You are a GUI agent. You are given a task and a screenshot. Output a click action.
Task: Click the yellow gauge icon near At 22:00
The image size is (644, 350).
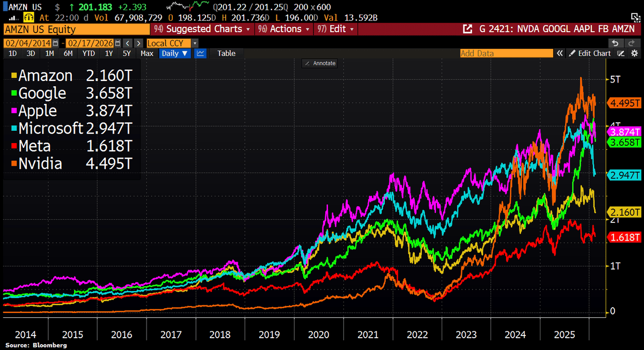click(26, 18)
